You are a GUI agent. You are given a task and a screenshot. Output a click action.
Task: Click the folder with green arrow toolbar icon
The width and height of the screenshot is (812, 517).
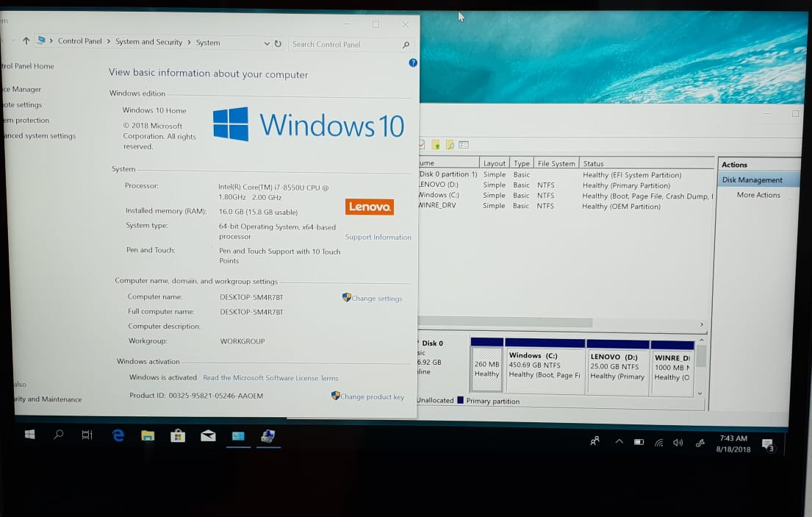tap(436, 145)
